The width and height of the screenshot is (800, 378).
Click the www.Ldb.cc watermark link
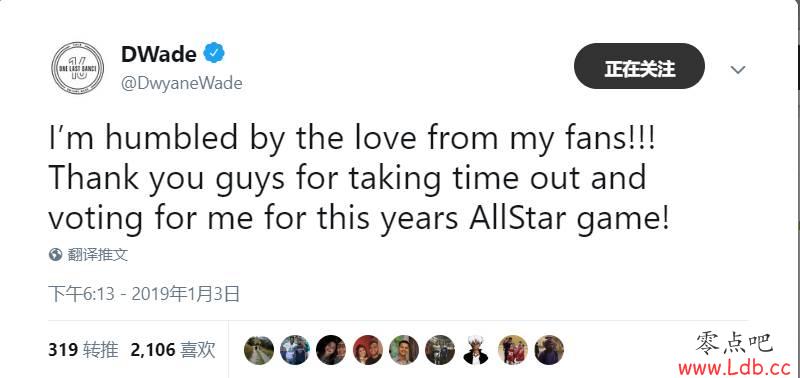734,367
